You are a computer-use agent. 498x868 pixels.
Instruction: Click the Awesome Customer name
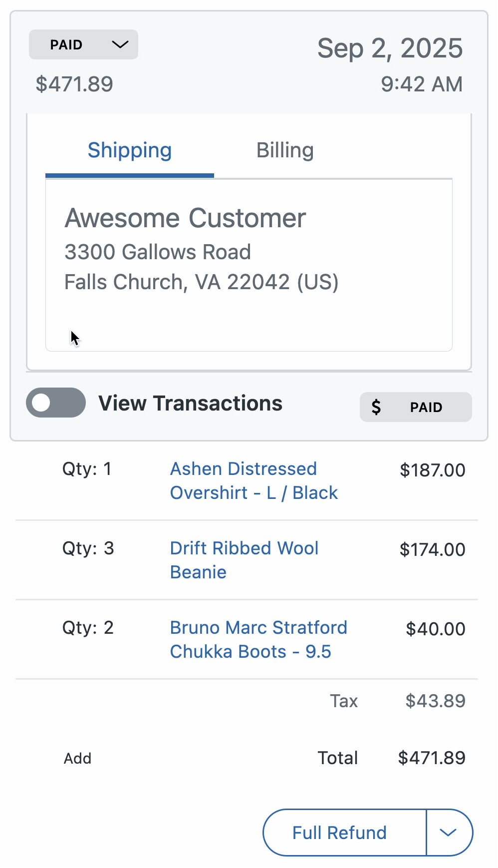click(x=185, y=218)
